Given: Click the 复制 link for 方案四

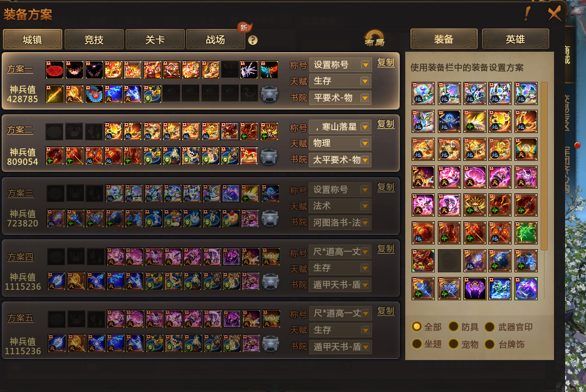Looking at the screenshot, I should (x=385, y=249).
